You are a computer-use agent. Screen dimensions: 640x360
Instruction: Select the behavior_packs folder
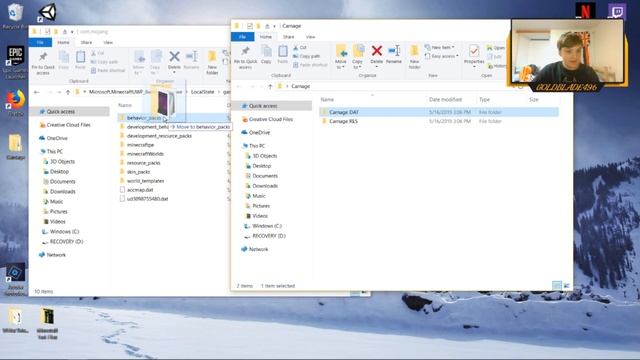pyautogui.click(x=144, y=118)
